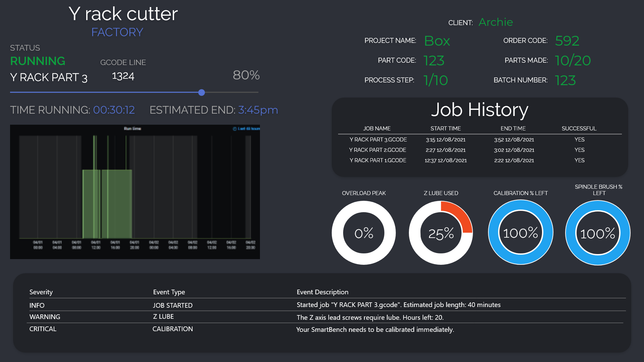Select the Spindle Brush % Left gauge
The height and width of the screenshot is (362, 644).
click(598, 233)
